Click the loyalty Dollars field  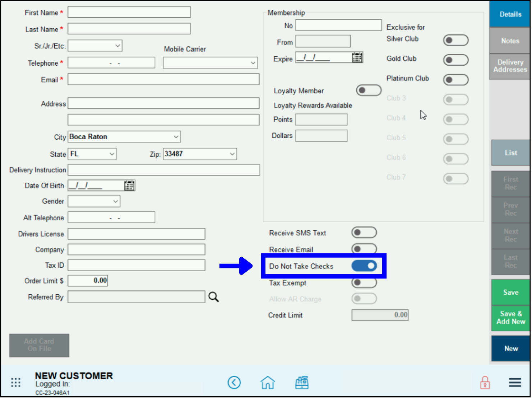point(321,136)
